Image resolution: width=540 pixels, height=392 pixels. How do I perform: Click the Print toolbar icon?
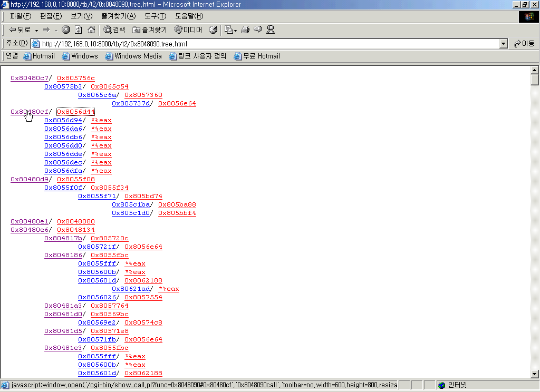245,30
